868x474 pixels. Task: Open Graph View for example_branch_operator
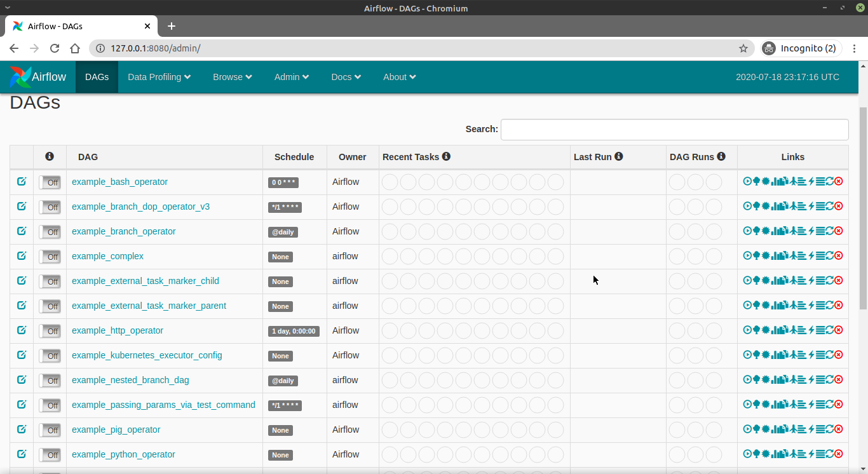click(x=766, y=231)
